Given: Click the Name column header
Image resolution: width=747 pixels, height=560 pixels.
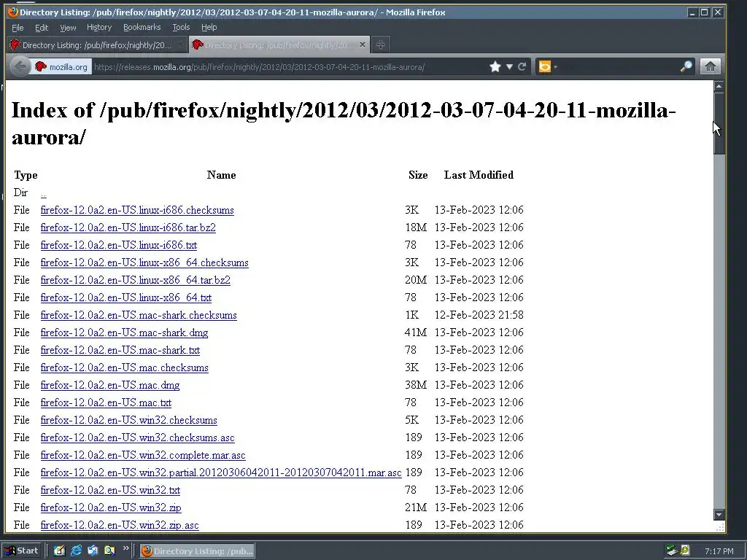Looking at the screenshot, I should [221, 175].
